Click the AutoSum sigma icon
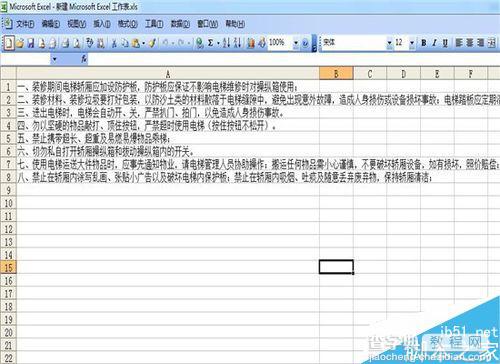 [210, 43]
